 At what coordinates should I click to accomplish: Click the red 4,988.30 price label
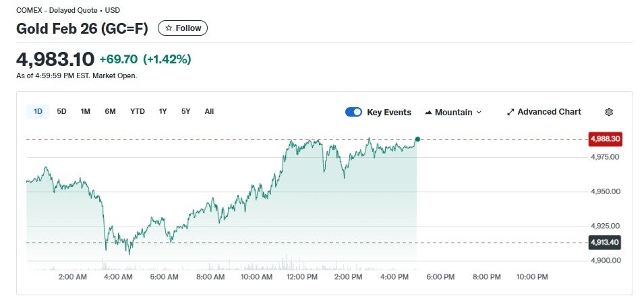(605, 139)
